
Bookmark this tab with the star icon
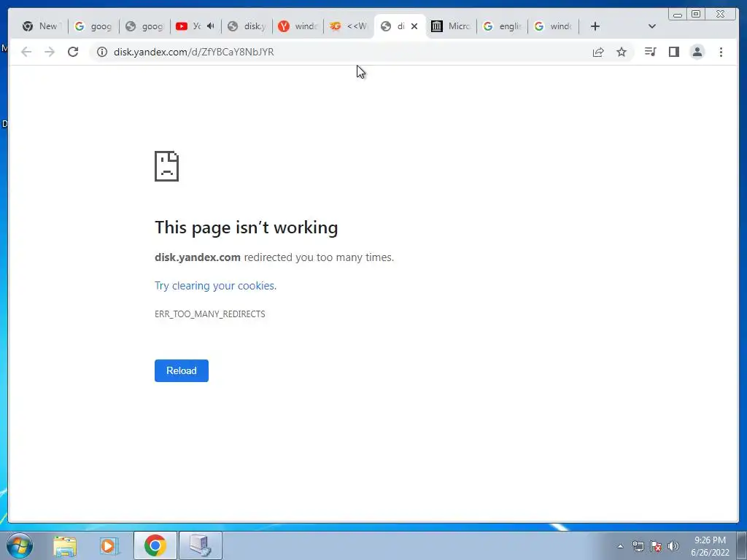click(x=622, y=52)
